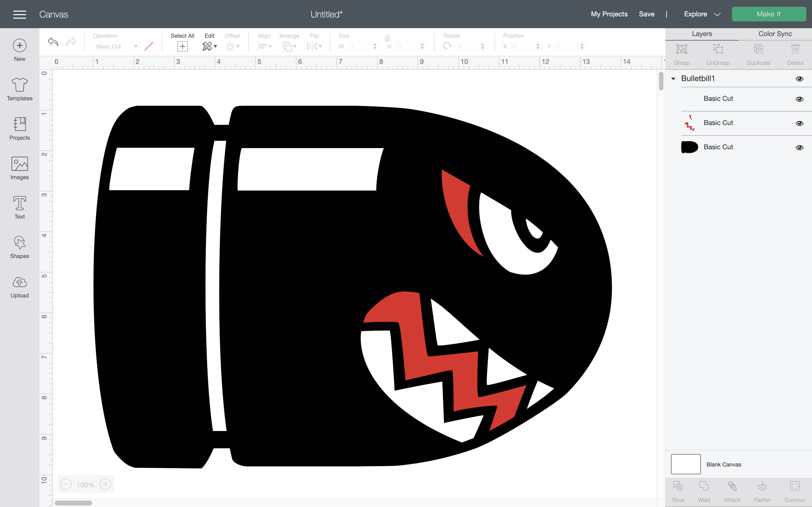Select the Text tool
Image resolution: width=812 pixels, height=507 pixels.
point(19,207)
